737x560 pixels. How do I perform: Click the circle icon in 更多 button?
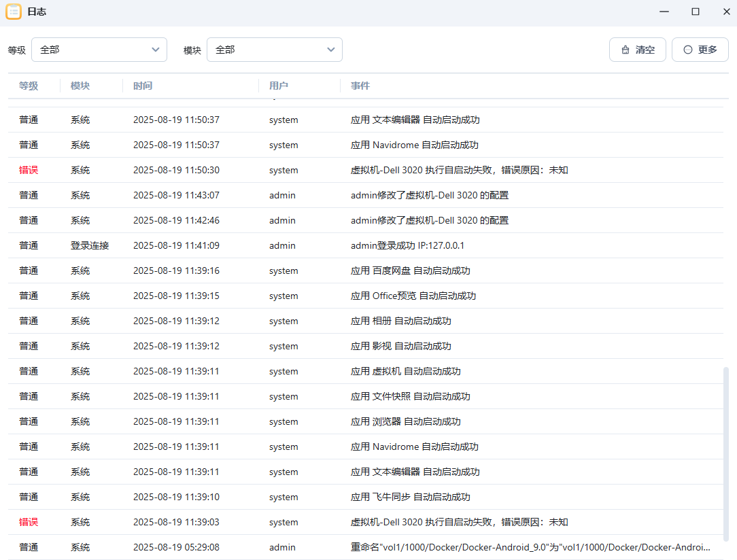tap(687, 50)
